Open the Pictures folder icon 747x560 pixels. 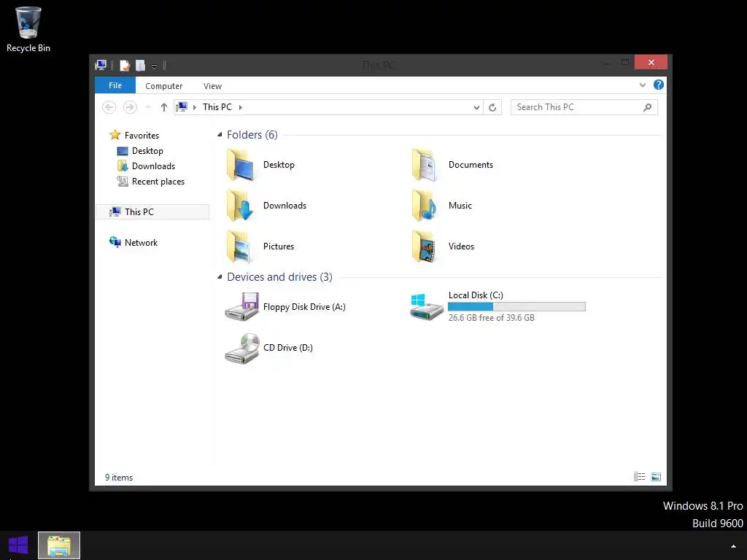[x=239, y=246]
